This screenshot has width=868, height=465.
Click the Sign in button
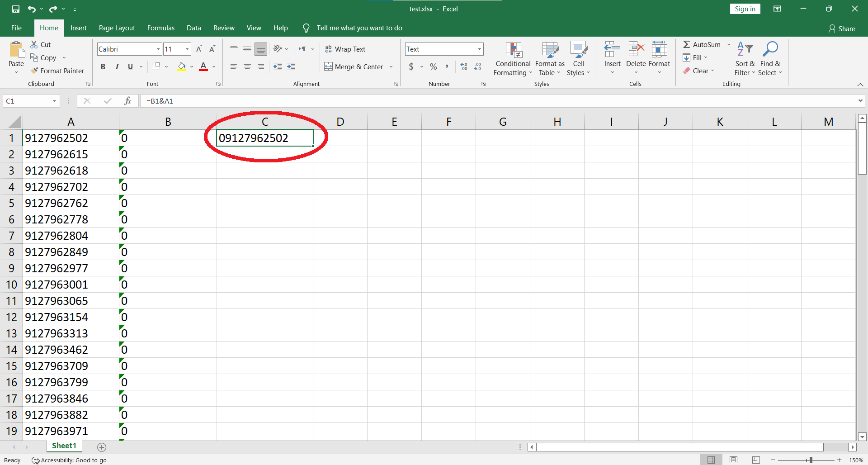tap(745, 9)
